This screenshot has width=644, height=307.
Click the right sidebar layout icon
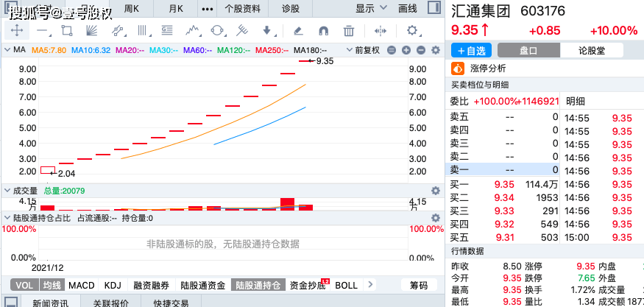tap(434, 7)
